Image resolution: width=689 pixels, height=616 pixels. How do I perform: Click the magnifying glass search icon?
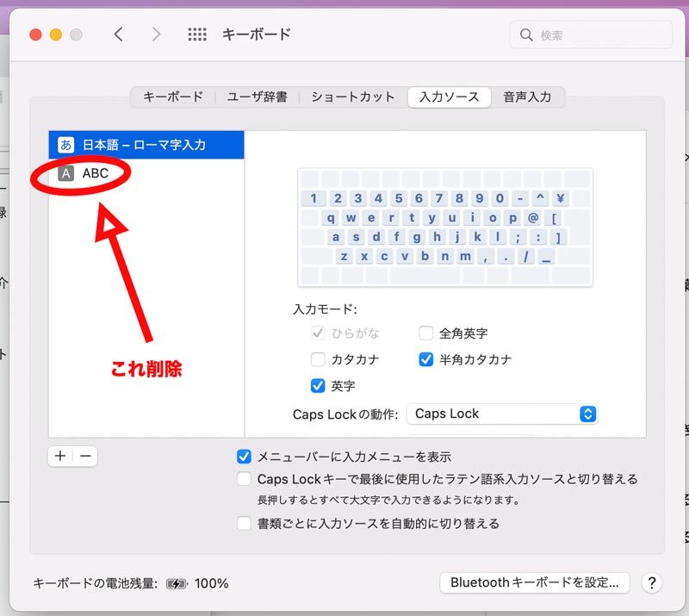pyautogui.click(x=526, y=35)
